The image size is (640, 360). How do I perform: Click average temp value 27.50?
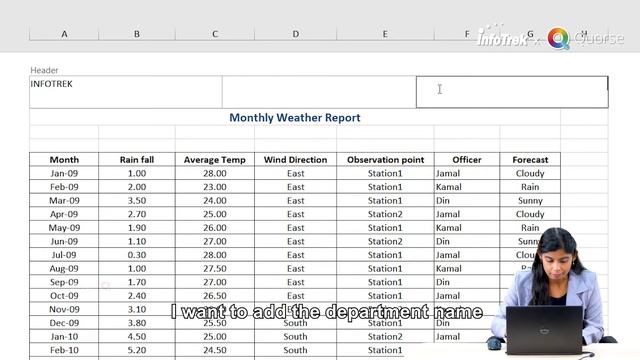point(215,269)
